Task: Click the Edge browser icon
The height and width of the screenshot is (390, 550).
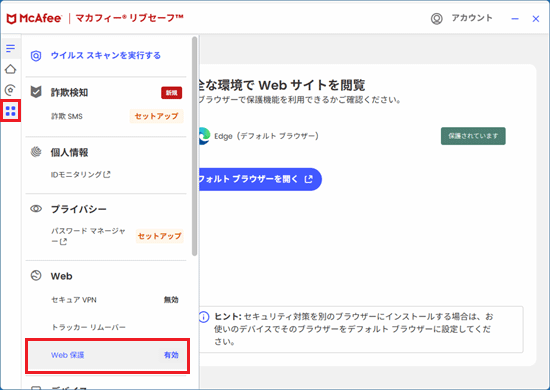Action: pyautogui.click(x=203, y=136)
